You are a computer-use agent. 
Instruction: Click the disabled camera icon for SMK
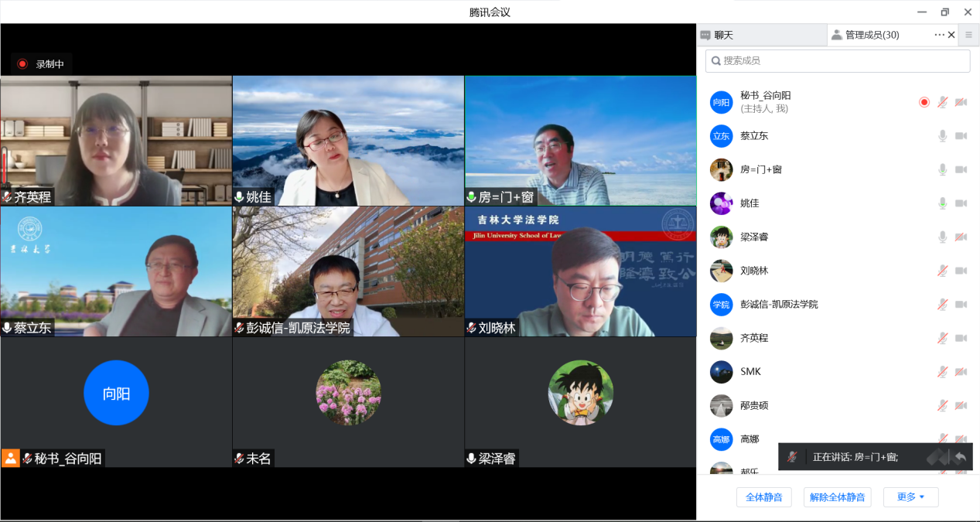coord(961,372)
